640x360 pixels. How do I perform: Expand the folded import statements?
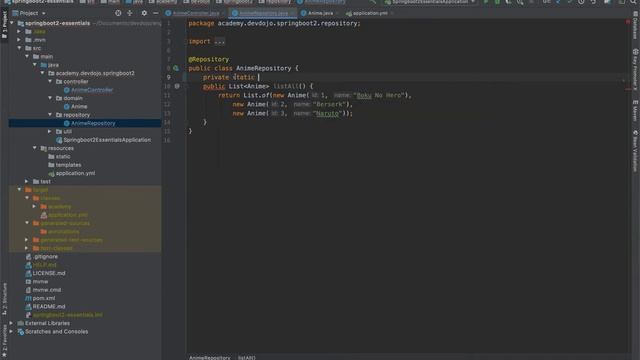click(x=220, y=42)
